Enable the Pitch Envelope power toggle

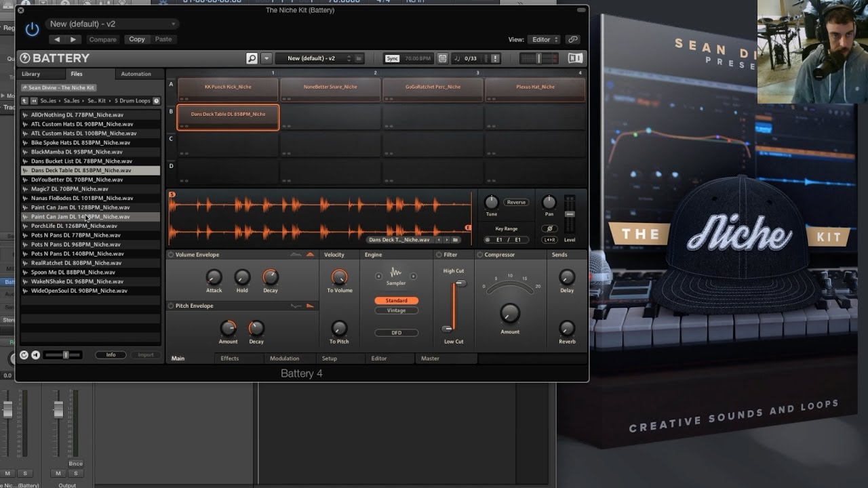tap(170, 306)
